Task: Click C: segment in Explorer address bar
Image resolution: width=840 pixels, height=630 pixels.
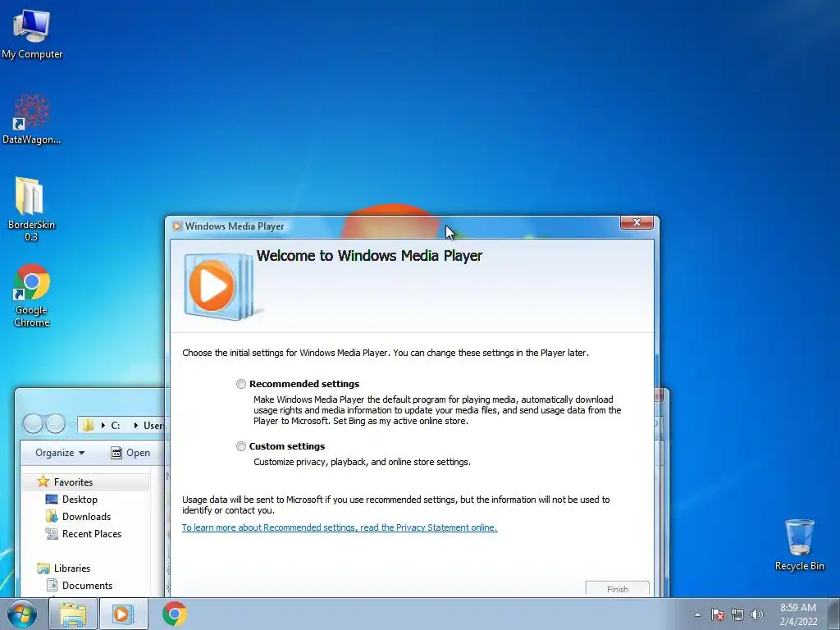Action: click(115, 426)
